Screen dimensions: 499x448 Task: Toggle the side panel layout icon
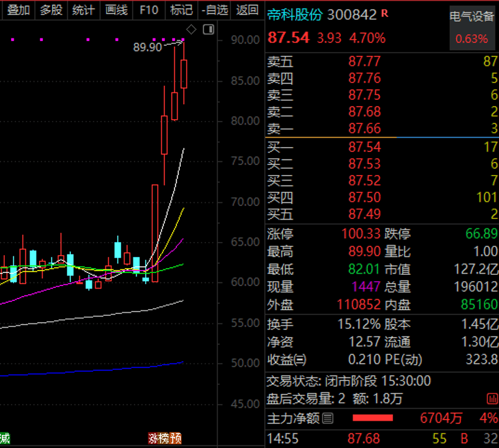pyautogui.click(x=208, y=29)
